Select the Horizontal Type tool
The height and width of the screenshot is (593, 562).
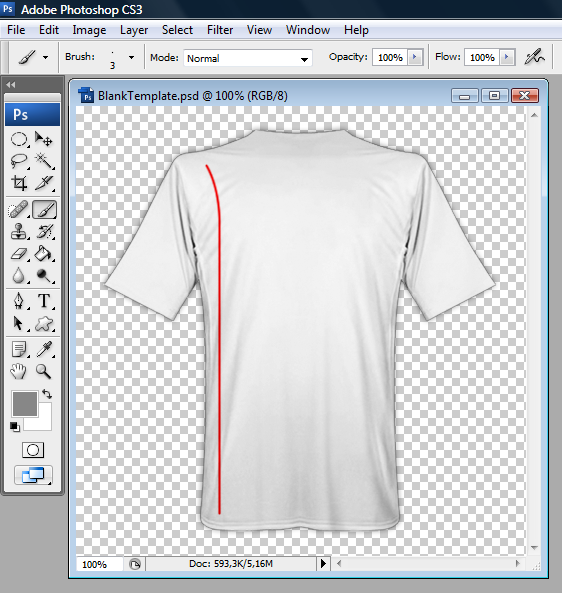click(44, 301)
